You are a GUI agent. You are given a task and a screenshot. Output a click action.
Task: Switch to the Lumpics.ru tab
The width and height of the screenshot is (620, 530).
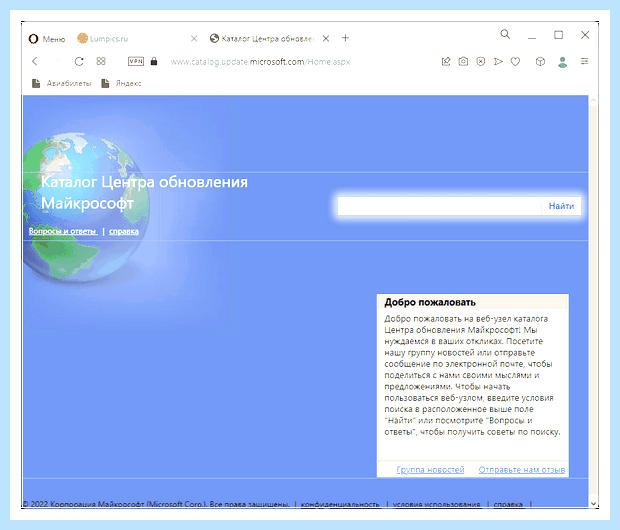[x=103, y=39]
